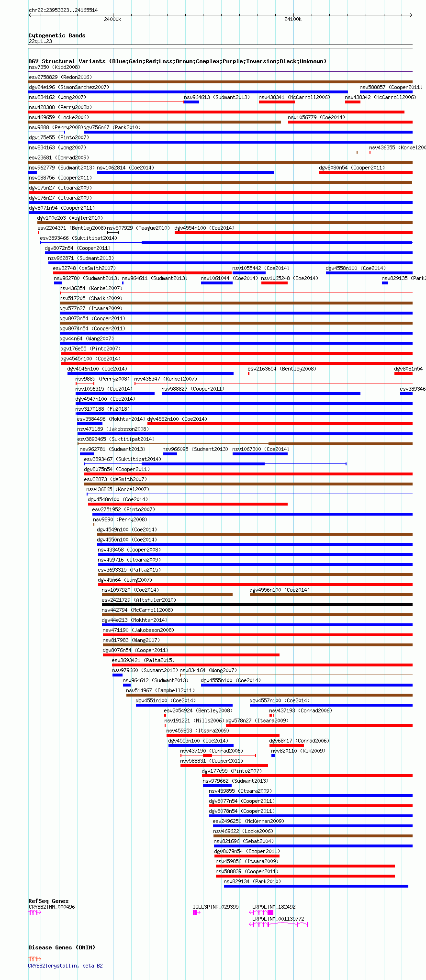Open the nsv3170188 (Fu2018) label
Viewport: 426px width, 980px height.
[102, 409]
